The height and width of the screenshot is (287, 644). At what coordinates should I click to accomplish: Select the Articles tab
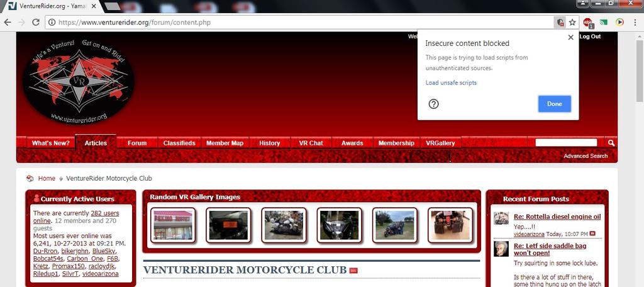(96, 143)
